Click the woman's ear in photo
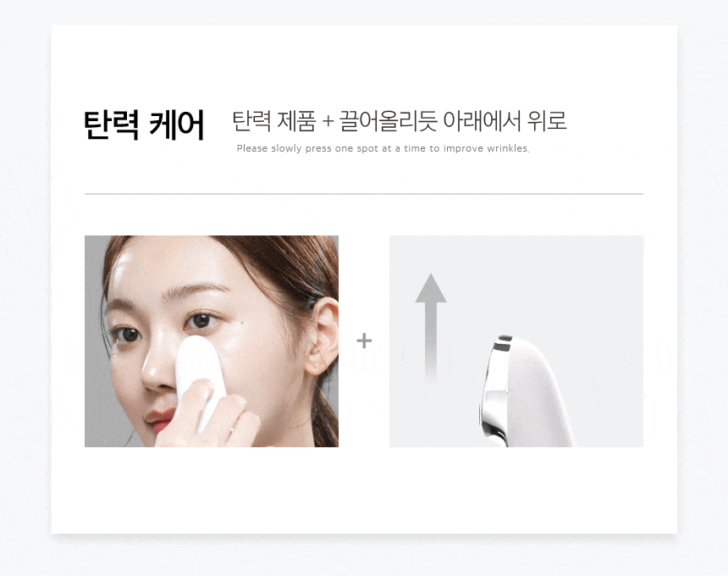This screenshot has width=728, height=576. [x=322, y=335]
